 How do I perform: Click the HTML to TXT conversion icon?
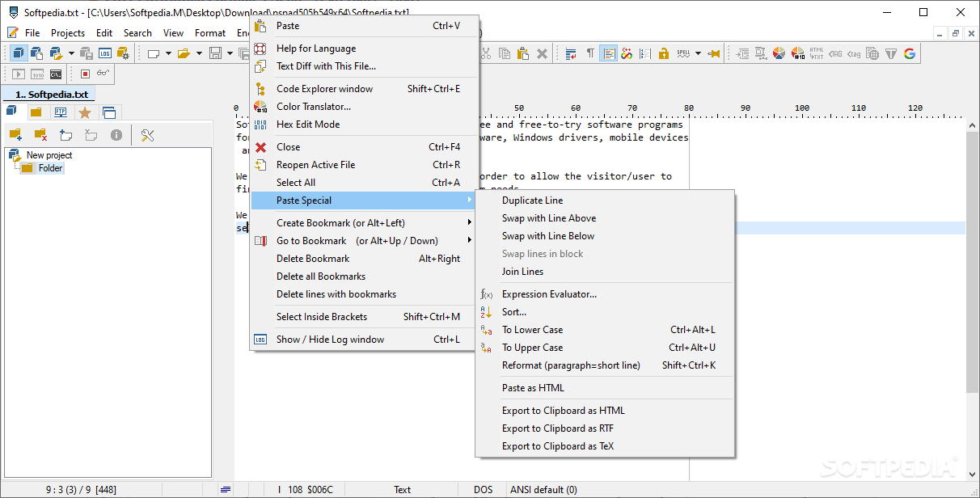tap(817, 53)
